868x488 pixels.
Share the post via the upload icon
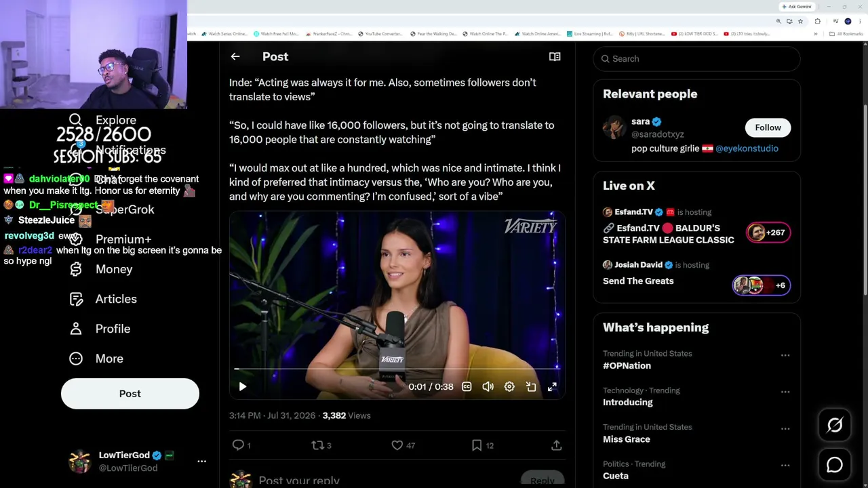[x=556, y=445]
